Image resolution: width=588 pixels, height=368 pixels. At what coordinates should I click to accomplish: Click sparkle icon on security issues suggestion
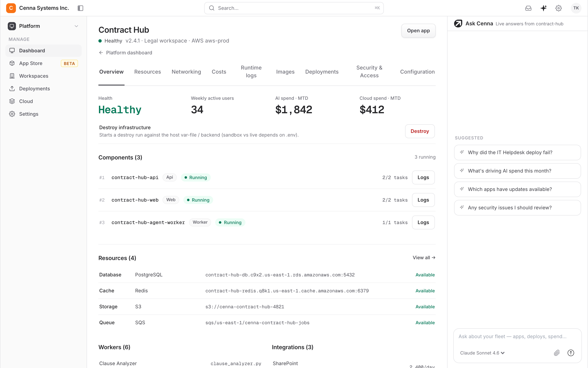pyautogui.click(x=462, y=207)
